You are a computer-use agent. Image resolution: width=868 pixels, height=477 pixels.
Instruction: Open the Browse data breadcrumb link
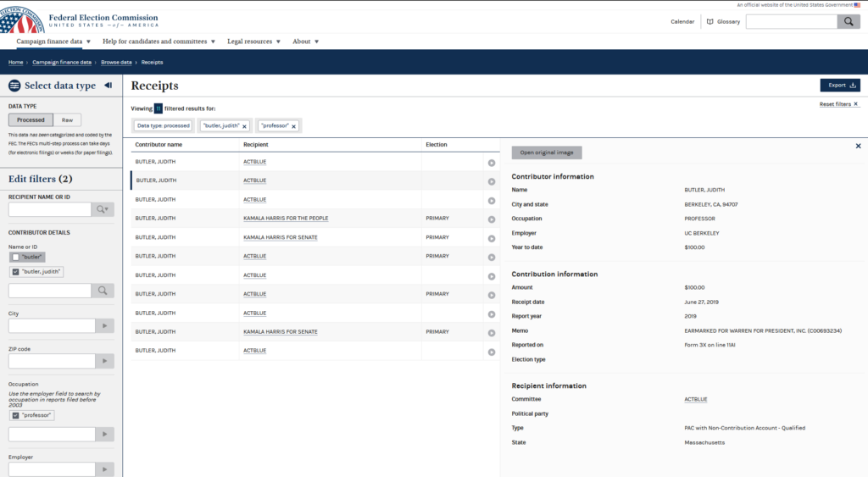(116, 63)
